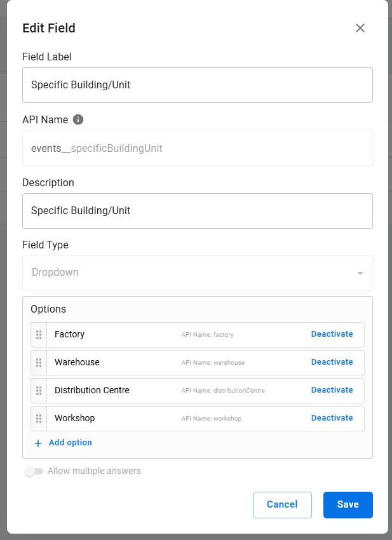Deactivate the Workshop option
Image resolution: width=392 pixels, height=540 pixels.
point(332,418)
